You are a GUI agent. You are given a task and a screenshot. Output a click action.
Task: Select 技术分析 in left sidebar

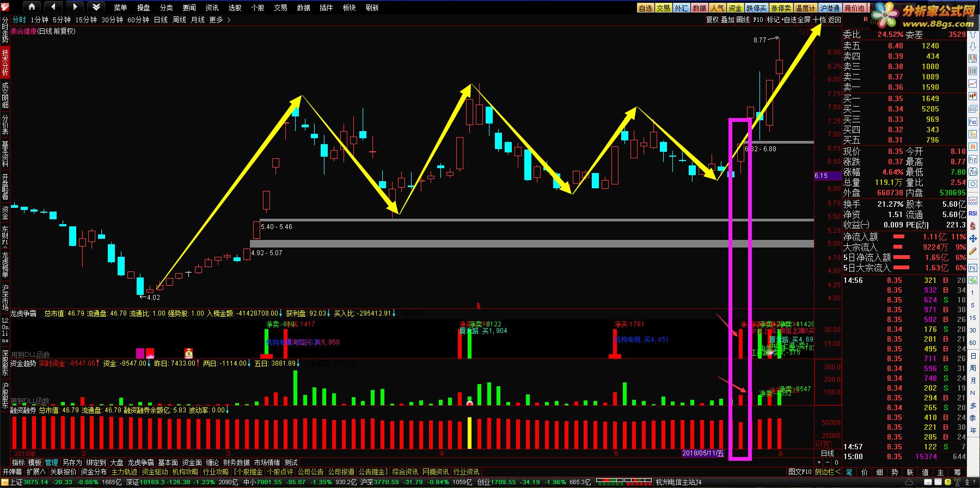[x=5, y=62]
